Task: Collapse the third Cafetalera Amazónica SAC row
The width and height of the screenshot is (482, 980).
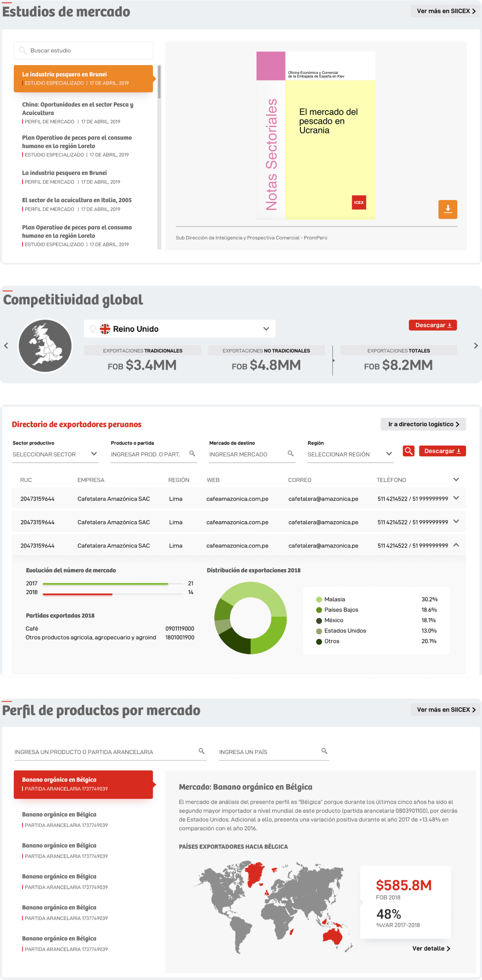Action: tap(456, 545)
